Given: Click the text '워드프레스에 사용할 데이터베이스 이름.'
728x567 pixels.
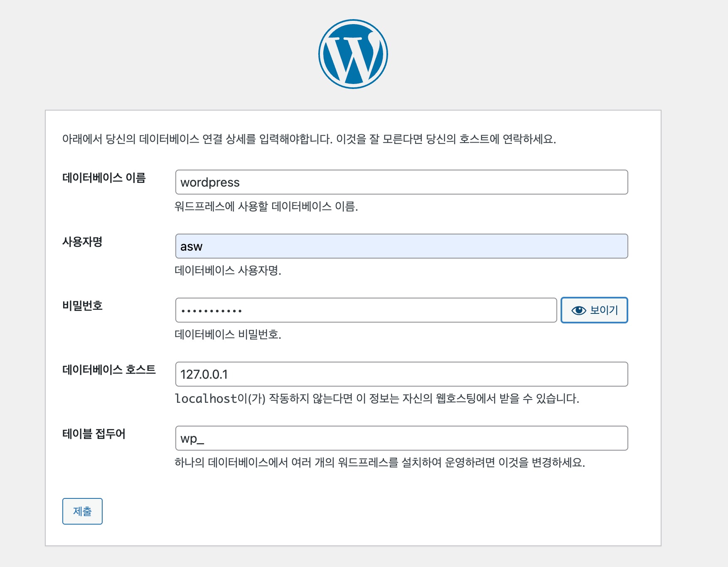Looking at the screenshot, I should [x=266, y=207].
